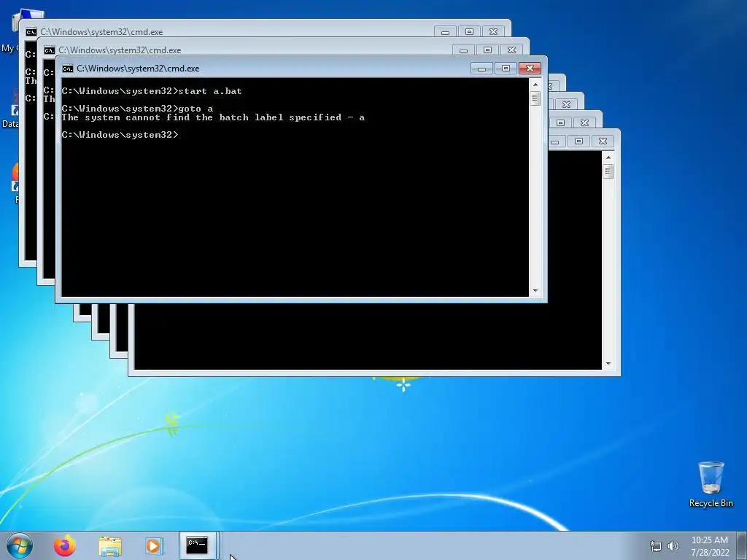Open Windows Explorer from the taskbar
The height and width of the screenshot is (560, 747).
(110, 546)
